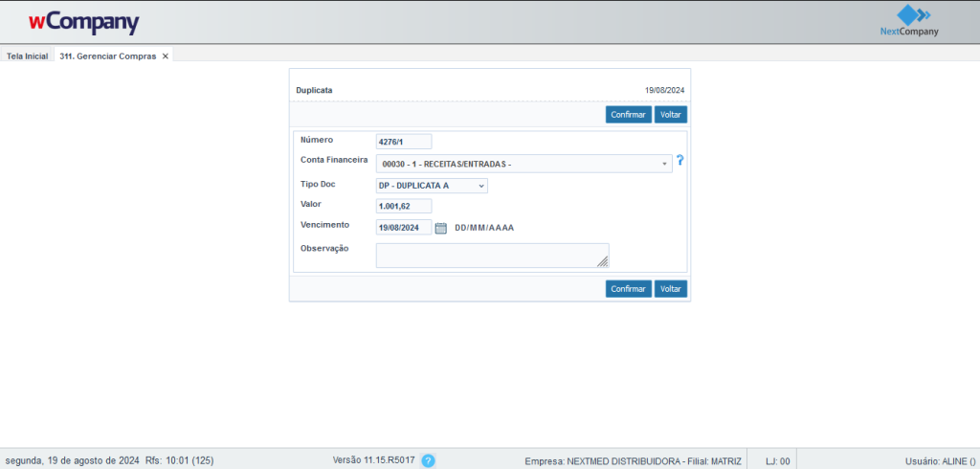This screenshot has height=469, width=980.
Task: Select the Vencimento date field
Action: coord(404,228)
